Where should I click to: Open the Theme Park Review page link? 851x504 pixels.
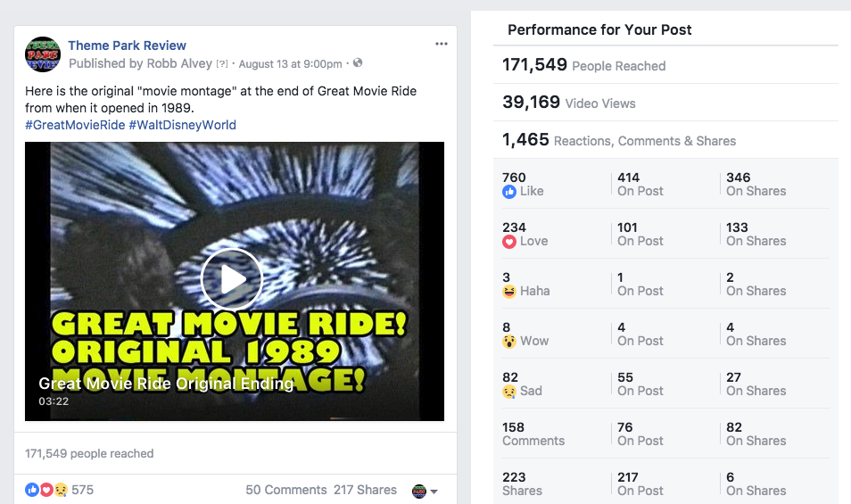pos(127,45)
